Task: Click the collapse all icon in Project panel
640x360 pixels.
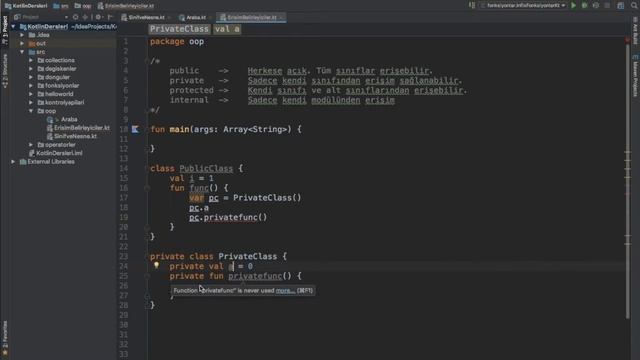Action: click(85, 17)
